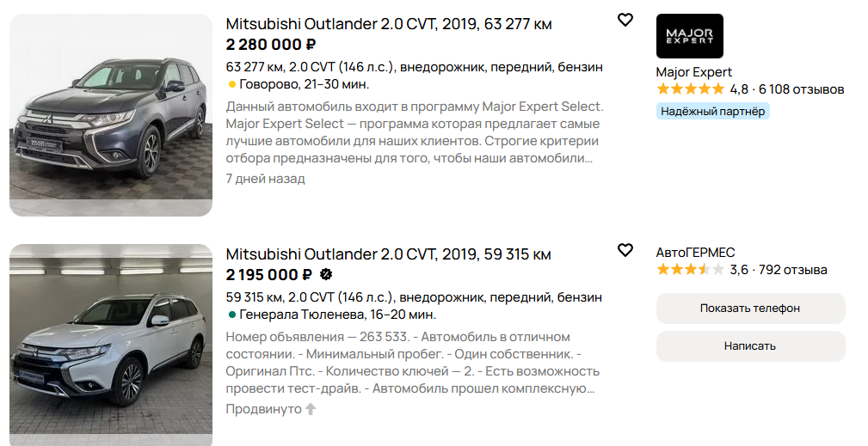Open the Outlander listing titled with 63 277 км
This screenshot has height=446, width=868.
(x=389, y=24)
